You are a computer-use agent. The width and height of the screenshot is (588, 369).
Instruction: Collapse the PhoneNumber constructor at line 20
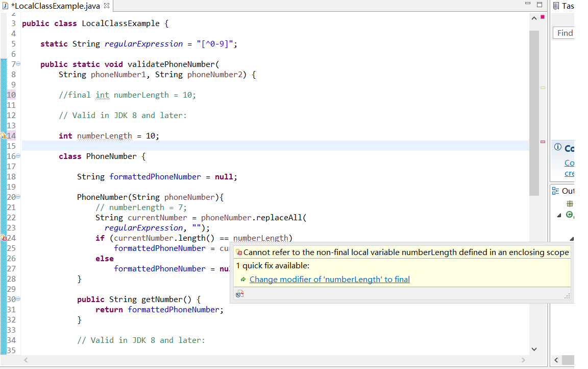click(x=18, y=197)
